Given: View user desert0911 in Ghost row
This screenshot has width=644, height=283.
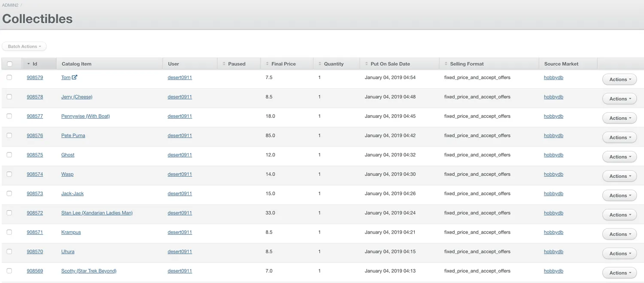Looking at the screenshot, I should coord(179,155).
